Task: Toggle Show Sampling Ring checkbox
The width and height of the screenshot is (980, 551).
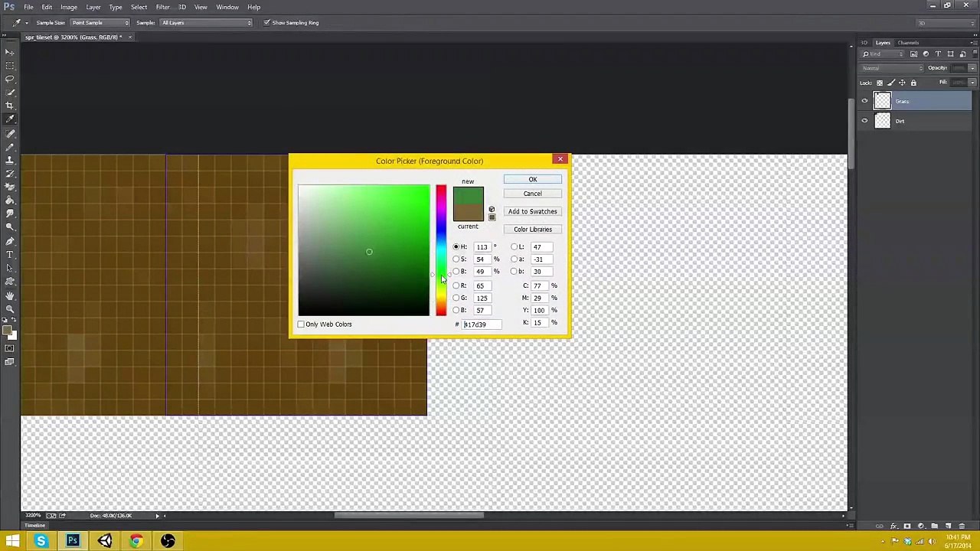Action: tap(266, 23)
